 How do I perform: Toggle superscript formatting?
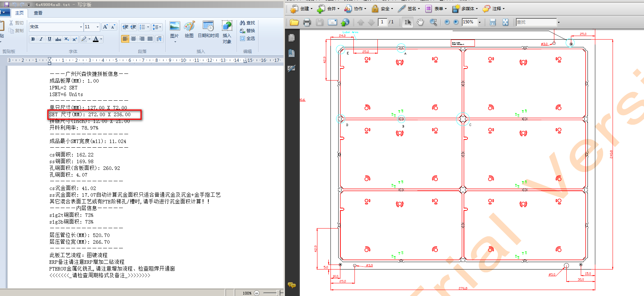click(x=74, y=39)
